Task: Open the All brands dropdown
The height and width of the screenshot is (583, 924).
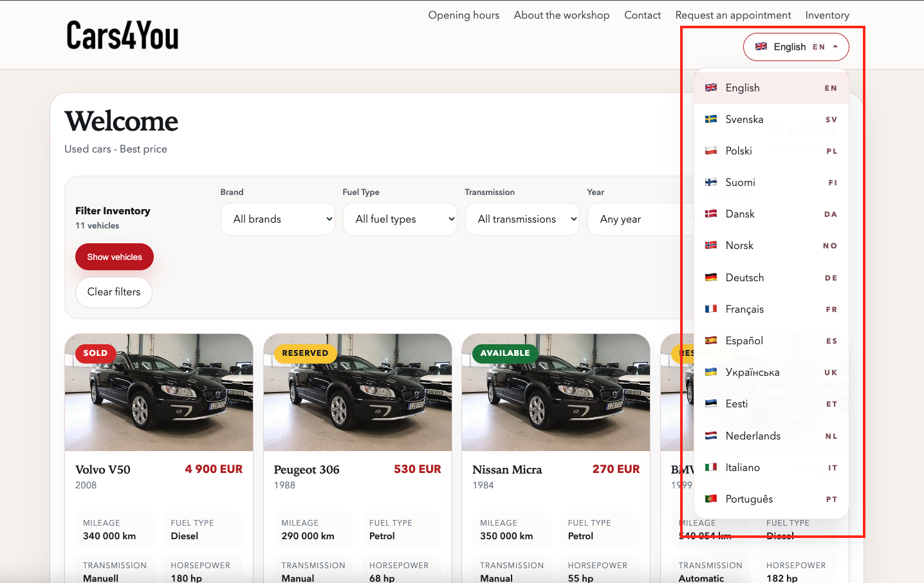Action: pyautogui.click(x=278, y=219)
